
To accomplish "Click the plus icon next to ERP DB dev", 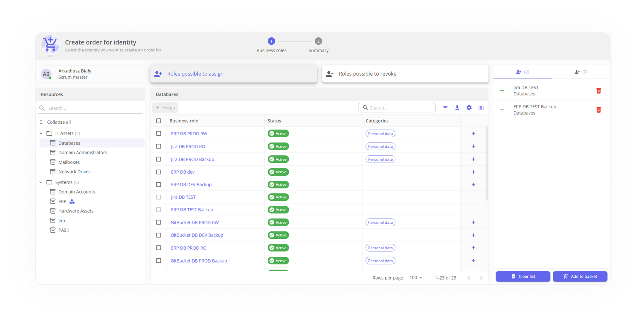I will point(473,172).
